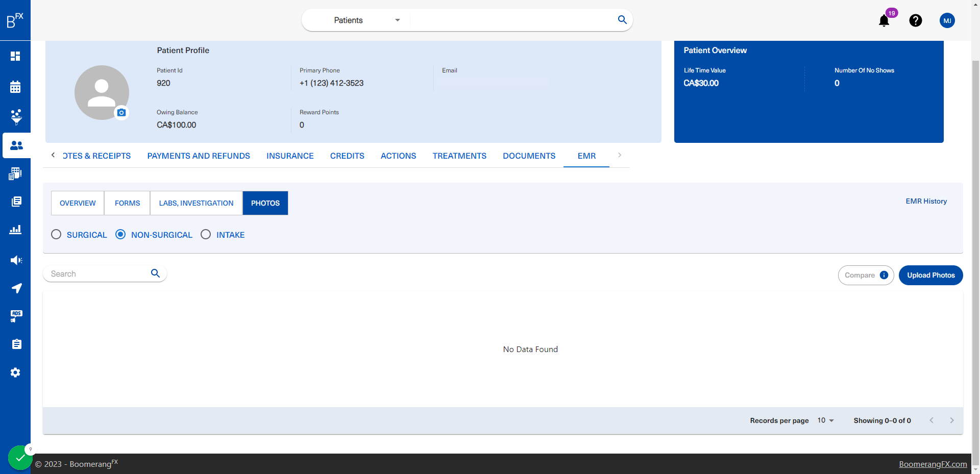Select the SURGICAL radio button
Viewport: 980px width, 474px height.
(x=56, y=234)
